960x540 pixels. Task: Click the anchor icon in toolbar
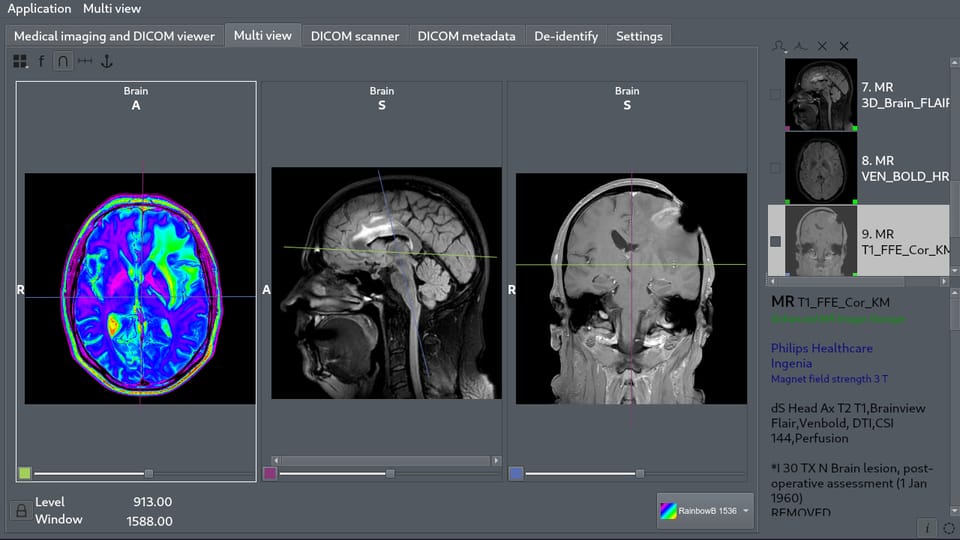(107, 61)
